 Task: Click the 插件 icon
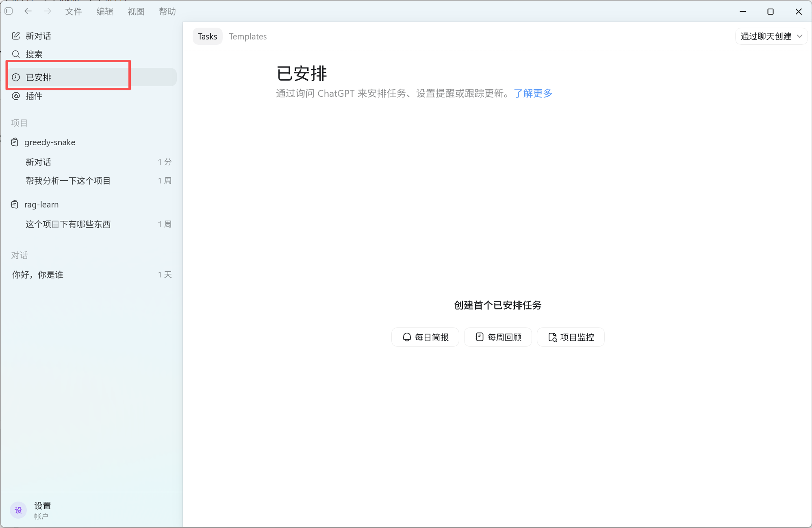pos(16,96)
